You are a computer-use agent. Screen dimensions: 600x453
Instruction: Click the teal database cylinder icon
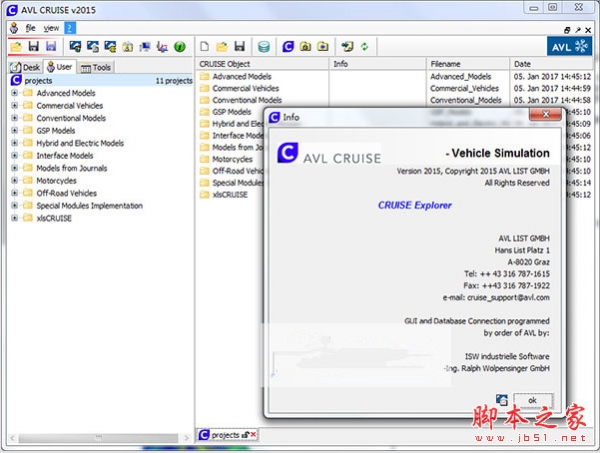(264, 47)
